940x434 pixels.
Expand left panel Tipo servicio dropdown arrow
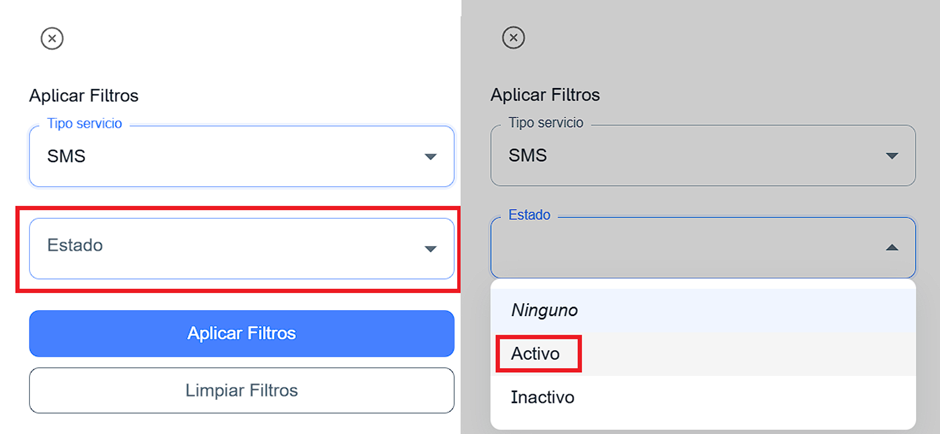pyautogui.click(x=430, y=157)
